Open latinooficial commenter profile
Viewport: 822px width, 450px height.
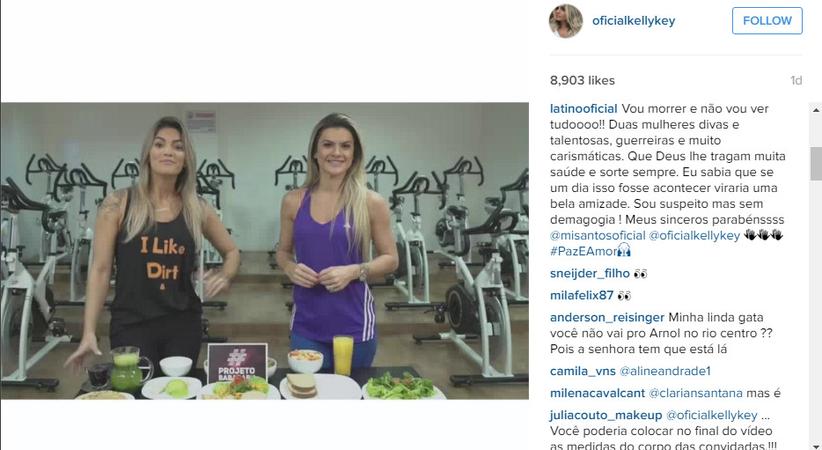pyautogui.click(x=583, y=109)
